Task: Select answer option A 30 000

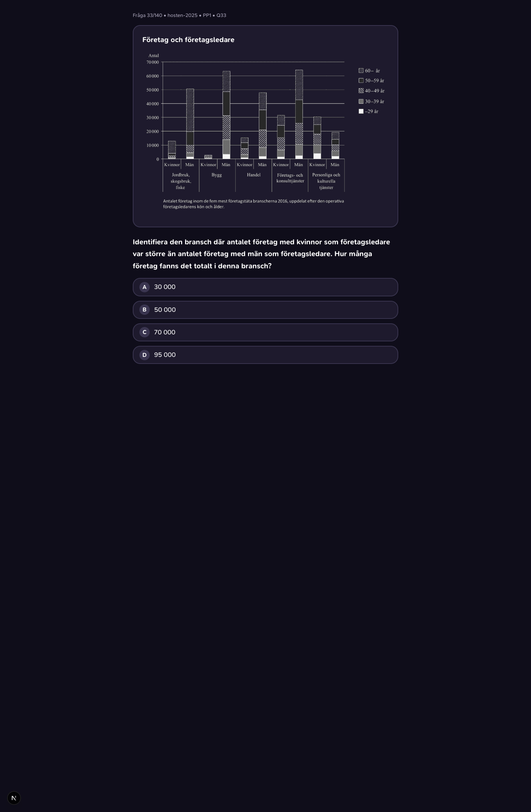Action: click(265, 287)
